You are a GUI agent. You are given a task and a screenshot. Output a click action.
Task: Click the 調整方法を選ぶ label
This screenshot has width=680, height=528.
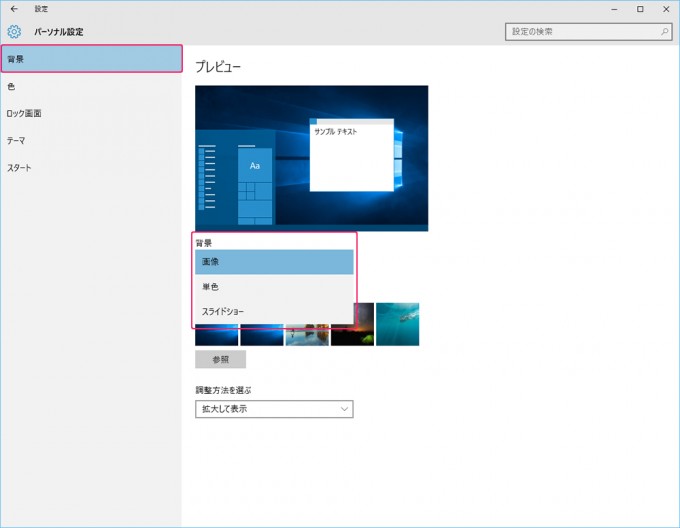(x=223, y=390)
